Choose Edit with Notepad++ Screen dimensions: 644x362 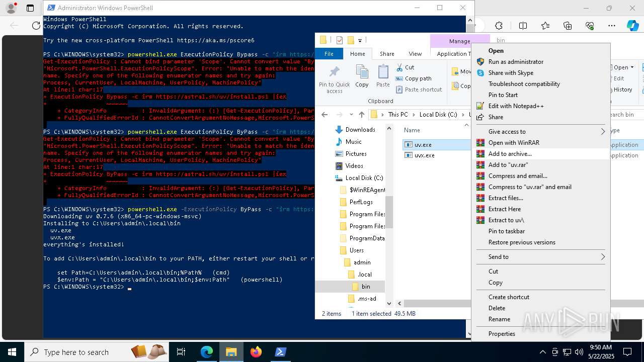click(x=541, y=106)
